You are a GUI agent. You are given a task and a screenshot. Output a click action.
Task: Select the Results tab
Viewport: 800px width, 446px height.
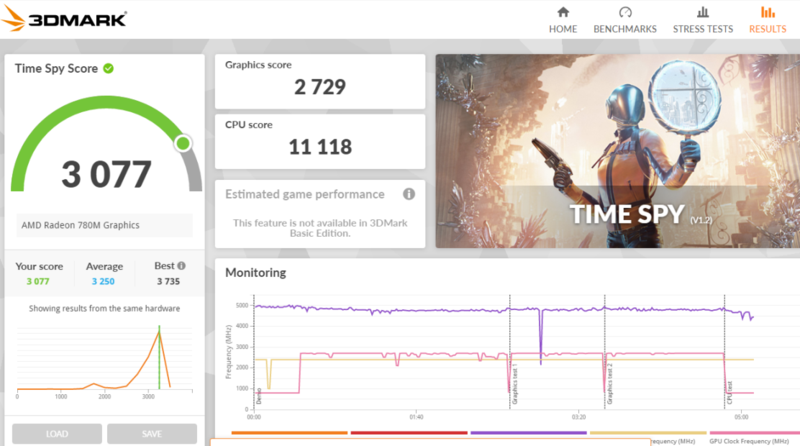(767, 20)
